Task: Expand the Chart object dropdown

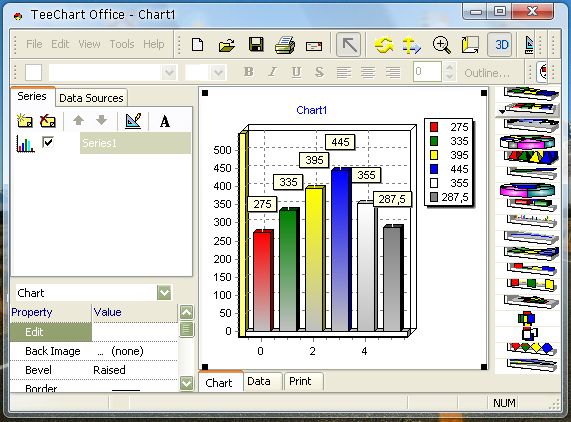Action: pyautogui.click(x=164, y=293)
